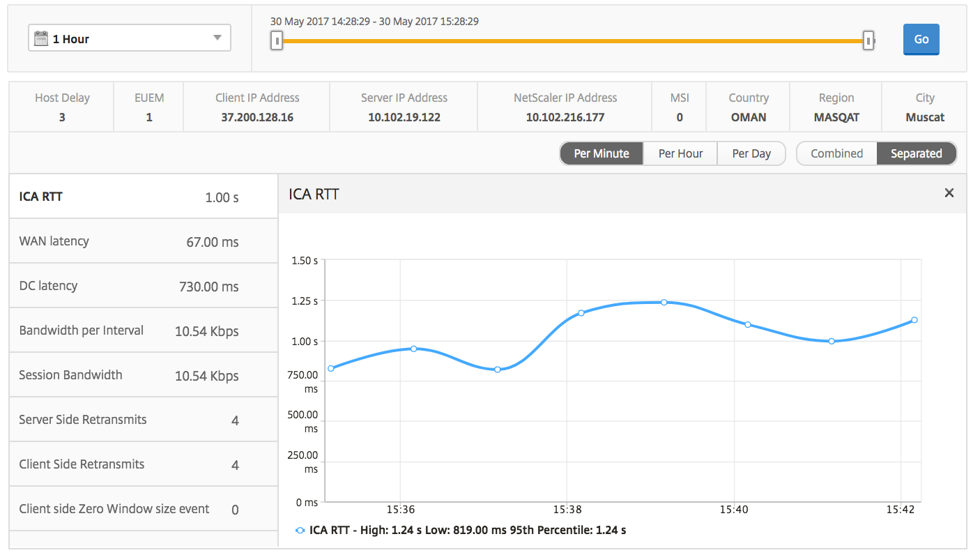Click the left time range slider handle
980x555 pixels.
coord(277,40)
